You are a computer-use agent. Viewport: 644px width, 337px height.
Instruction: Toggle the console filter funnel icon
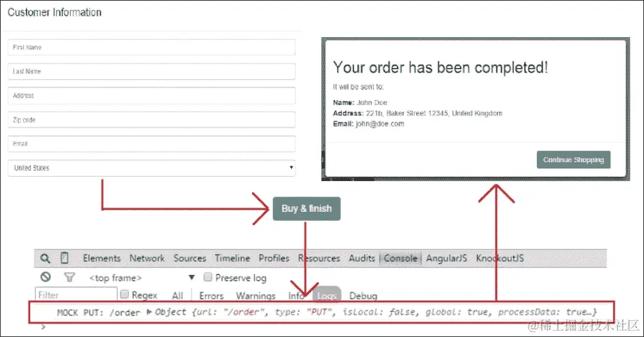(69, 278)
